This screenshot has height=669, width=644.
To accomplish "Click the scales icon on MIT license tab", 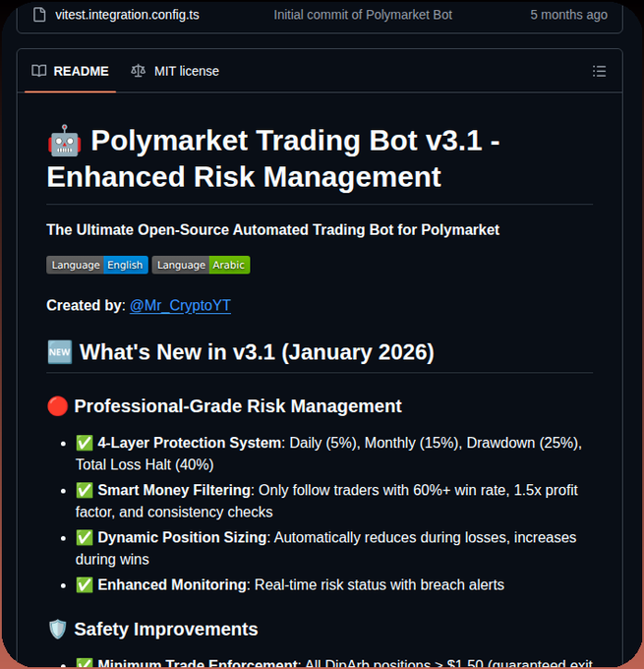I will tap(139, 71).
